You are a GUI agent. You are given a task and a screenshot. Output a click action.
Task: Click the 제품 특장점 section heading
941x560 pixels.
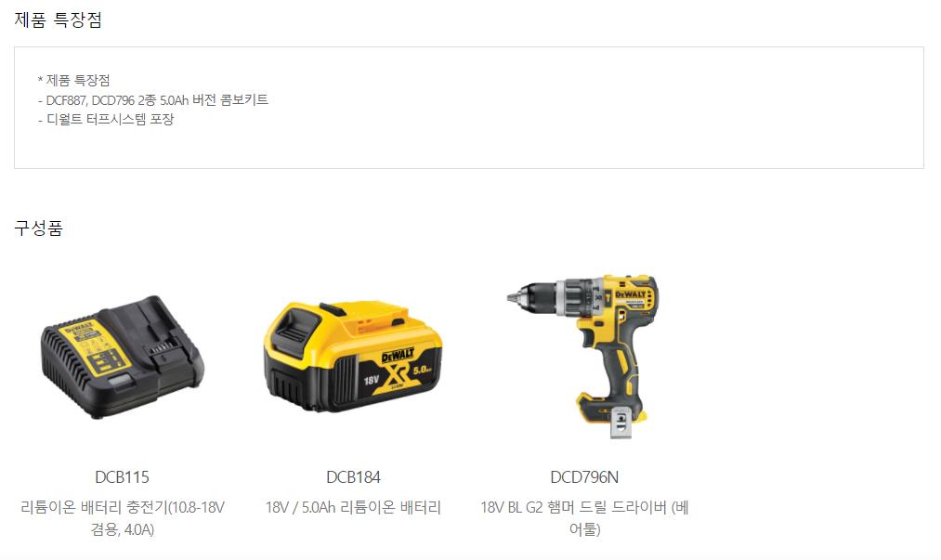(x=59, y=20)
